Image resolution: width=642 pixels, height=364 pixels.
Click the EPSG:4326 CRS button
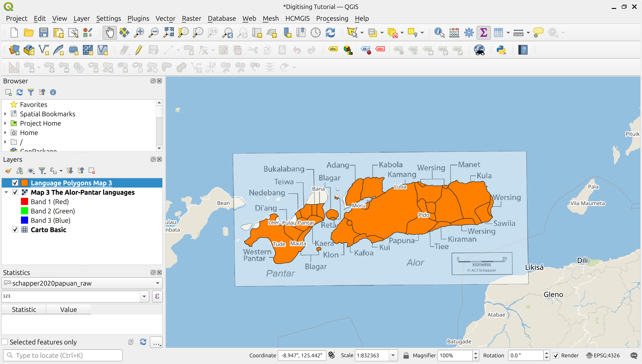point(603,355)
